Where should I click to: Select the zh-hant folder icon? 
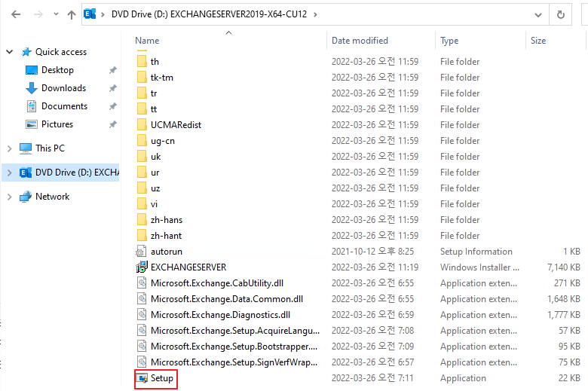click(142, 236)
